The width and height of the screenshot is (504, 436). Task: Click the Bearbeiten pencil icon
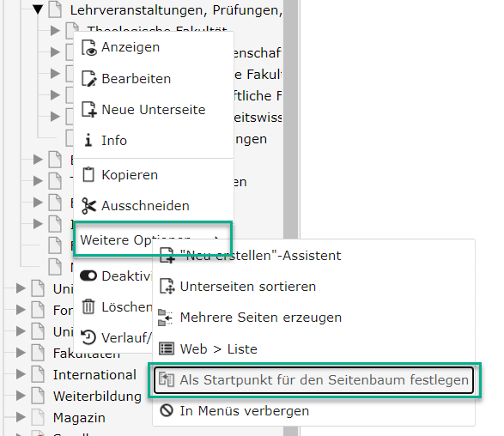click(88, 79)
